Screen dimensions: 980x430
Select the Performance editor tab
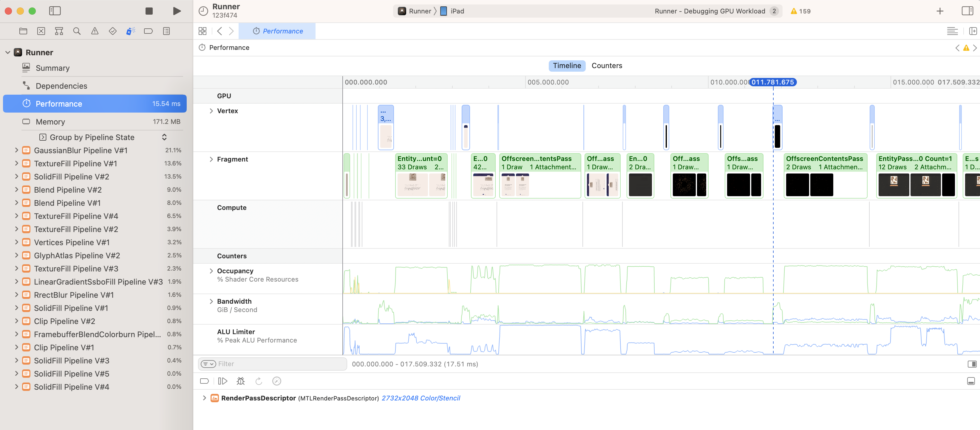pos(277,31)
